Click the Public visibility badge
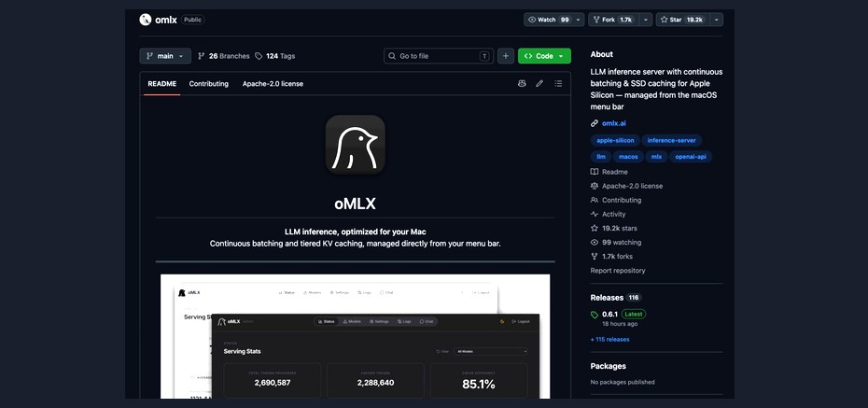Screen dimensions: 868x408 coord(192,20)
